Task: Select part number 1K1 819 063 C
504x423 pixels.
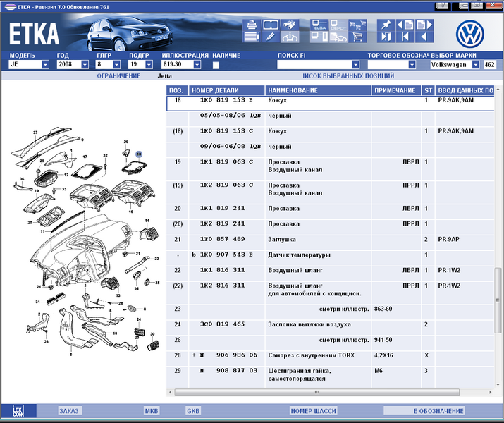Action: 226,161
